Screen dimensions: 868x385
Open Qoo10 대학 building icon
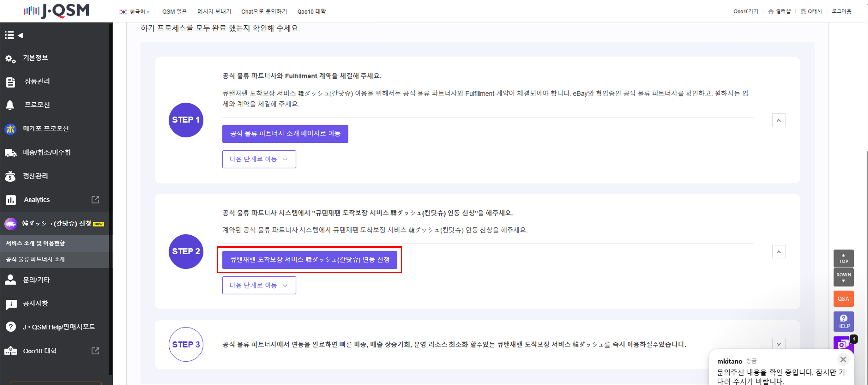tap(10, 351)
